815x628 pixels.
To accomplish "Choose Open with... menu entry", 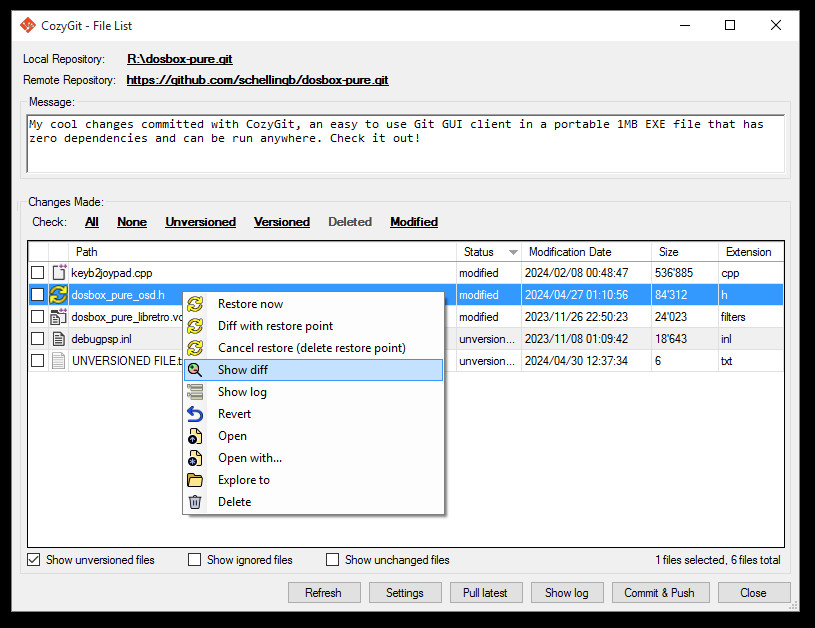I will click(313, 458).
